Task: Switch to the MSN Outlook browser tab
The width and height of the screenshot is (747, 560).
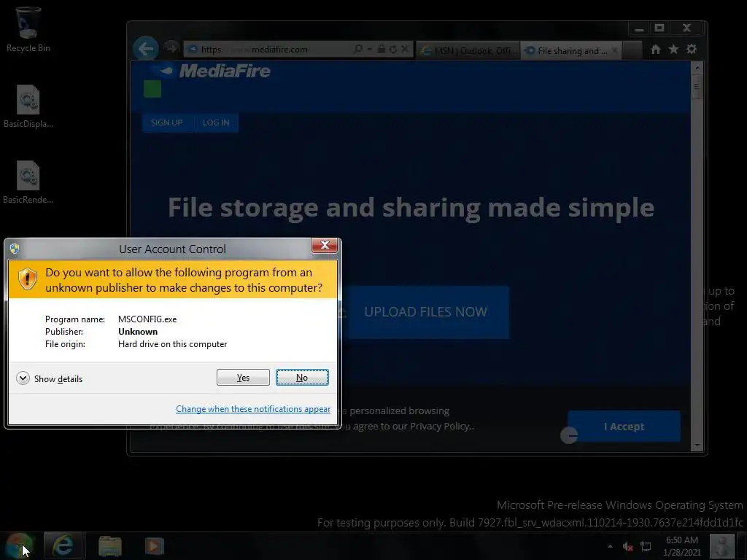Action: tap(468, 50)
